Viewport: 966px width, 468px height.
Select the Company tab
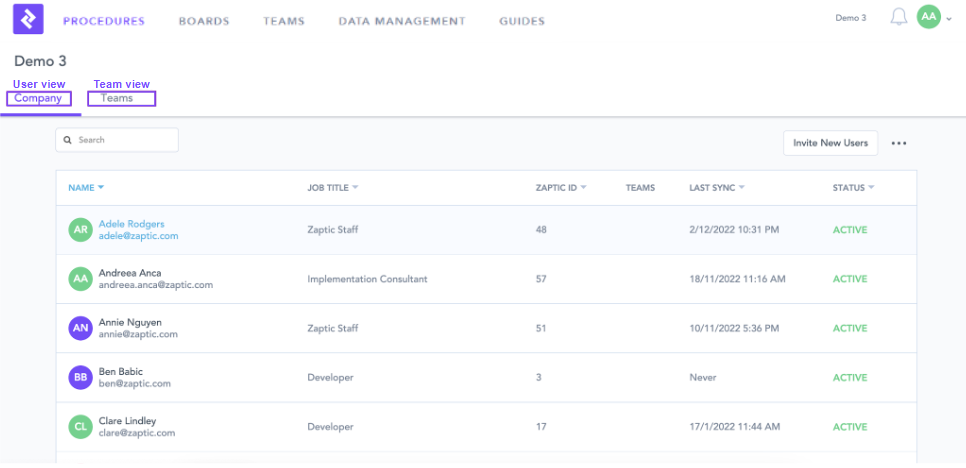[38, 98]
